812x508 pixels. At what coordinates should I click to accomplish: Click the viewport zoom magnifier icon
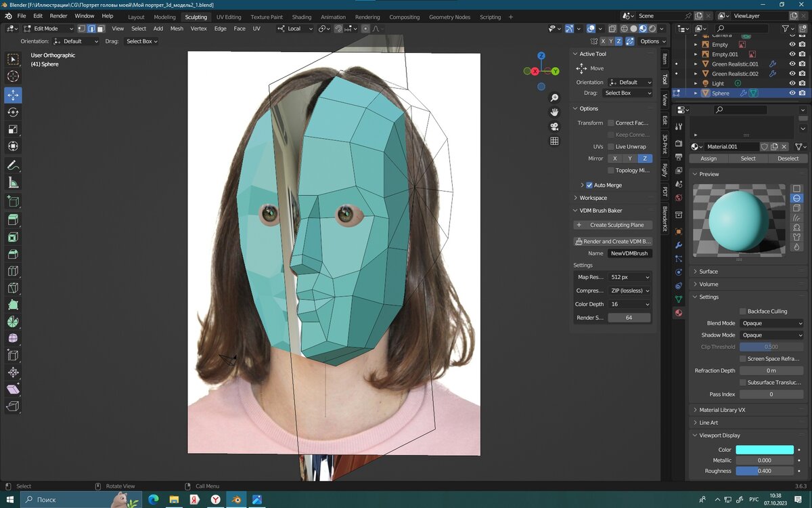pyautogui.click(x=554, y=98)
